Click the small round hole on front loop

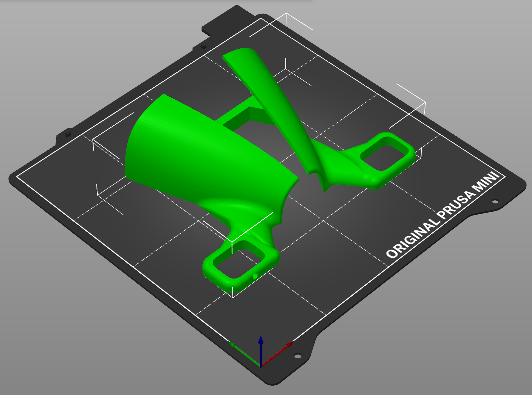click(255, 276)
